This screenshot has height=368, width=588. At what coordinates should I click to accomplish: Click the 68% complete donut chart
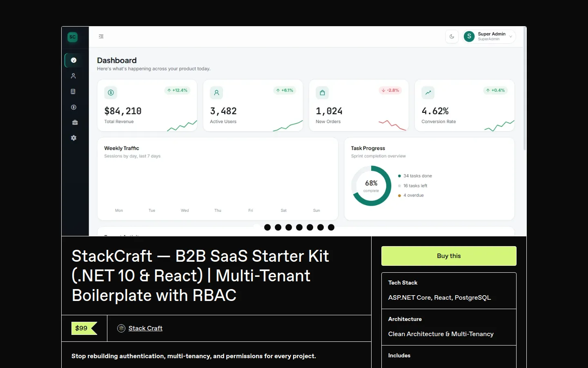(x=371, y=186)
